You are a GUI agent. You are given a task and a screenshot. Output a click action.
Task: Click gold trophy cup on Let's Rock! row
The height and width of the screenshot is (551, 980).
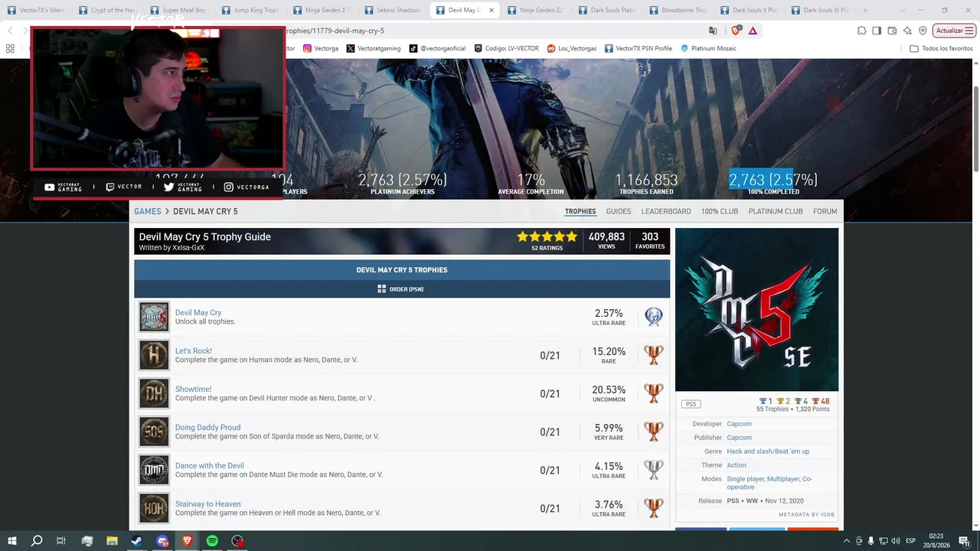pos(653,355)
